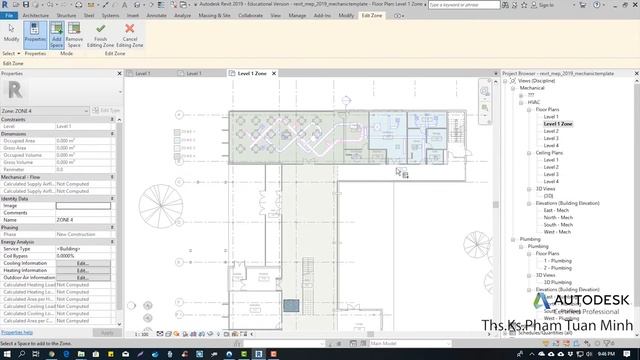Screen dimensions: 640x360
Task: Click Image property input field
Action: click(x=83, y=206)
